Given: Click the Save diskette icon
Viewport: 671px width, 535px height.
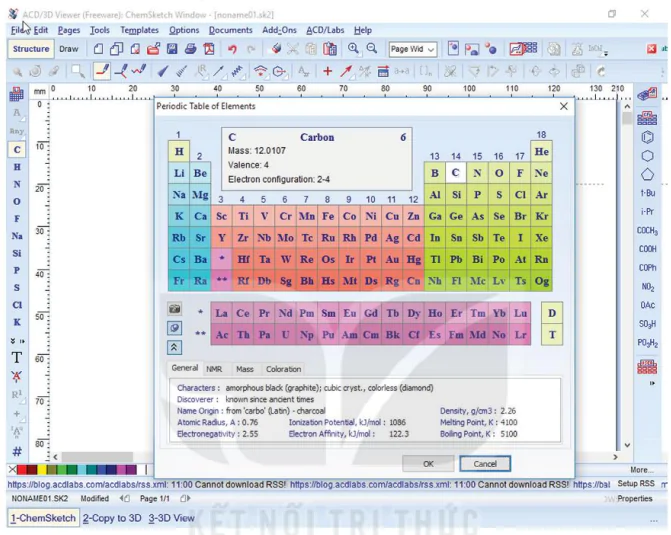Looking at the screenshot, I should (172, 49).
